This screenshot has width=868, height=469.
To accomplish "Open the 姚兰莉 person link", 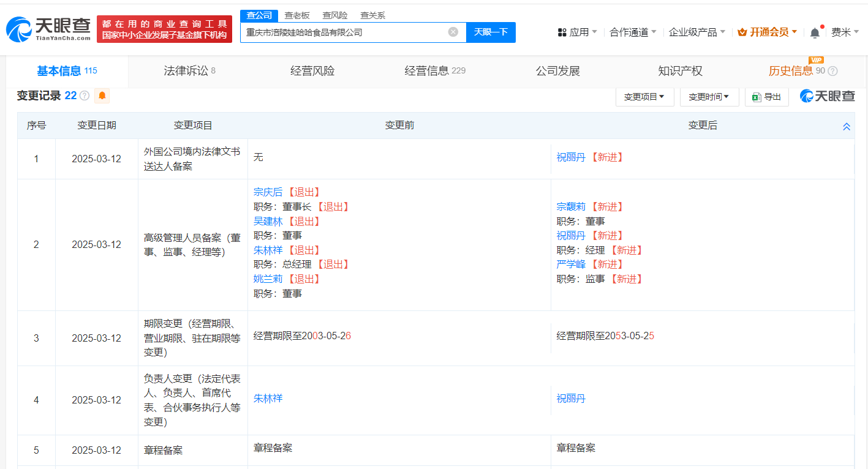I will [268, 279].
